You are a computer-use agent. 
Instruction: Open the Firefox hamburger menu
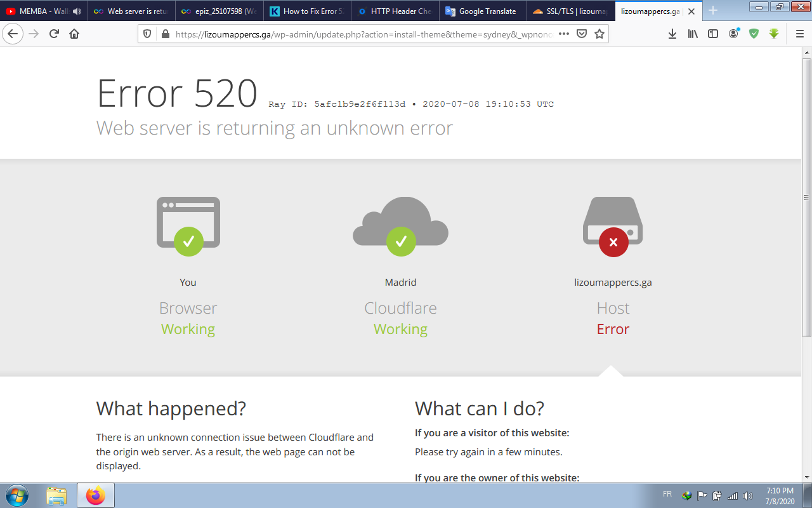pyautogui.click(x=799, y=34)
